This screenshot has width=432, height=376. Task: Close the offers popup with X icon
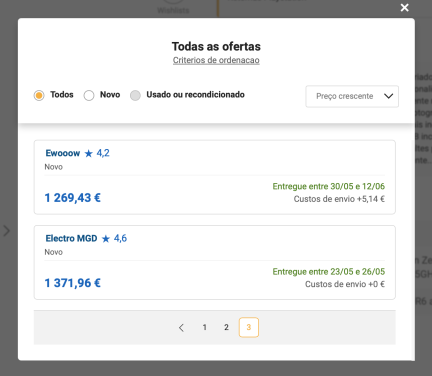click(405, 8)
